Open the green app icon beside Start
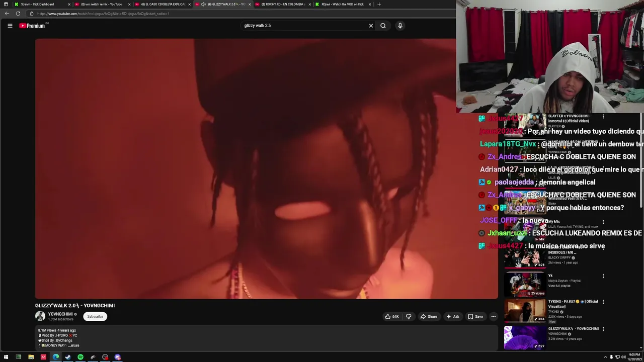Screen dimensions: 644x362 pyautogui.click(x=19, y=357)
